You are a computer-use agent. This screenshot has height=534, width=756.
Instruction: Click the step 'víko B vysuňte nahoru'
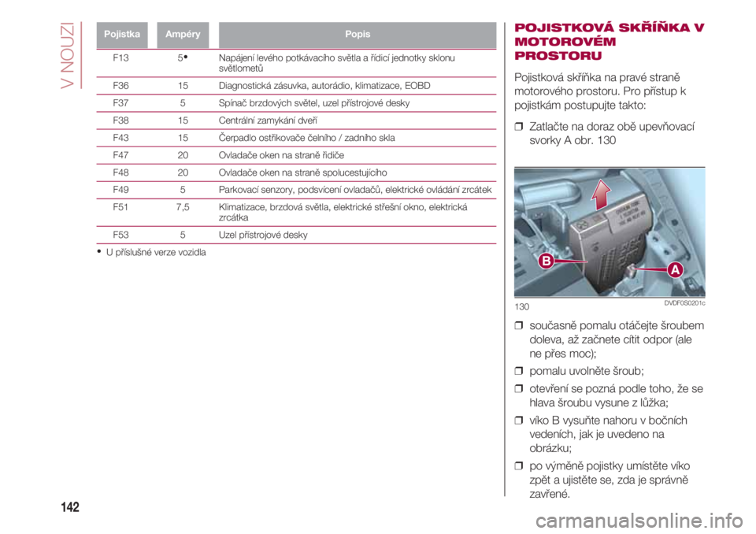(x=608, y=434)
